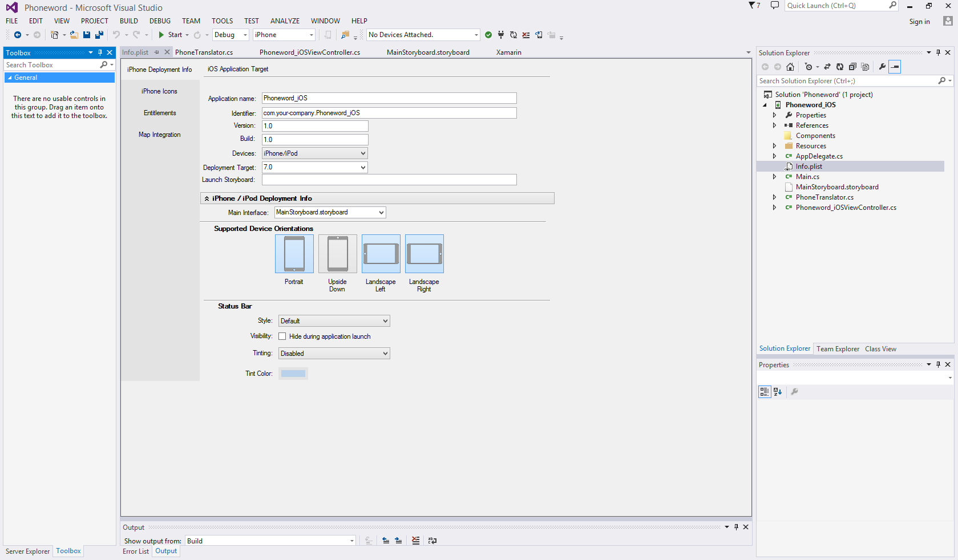Screen dimensions: 958x560
Task: Toggle the Landscape Left orientation
Action: 381,254
